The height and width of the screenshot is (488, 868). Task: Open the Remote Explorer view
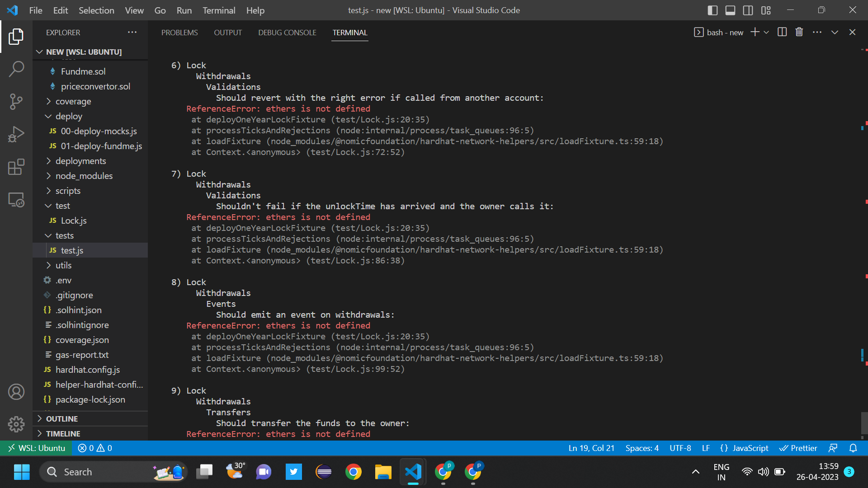pos(16,200)
